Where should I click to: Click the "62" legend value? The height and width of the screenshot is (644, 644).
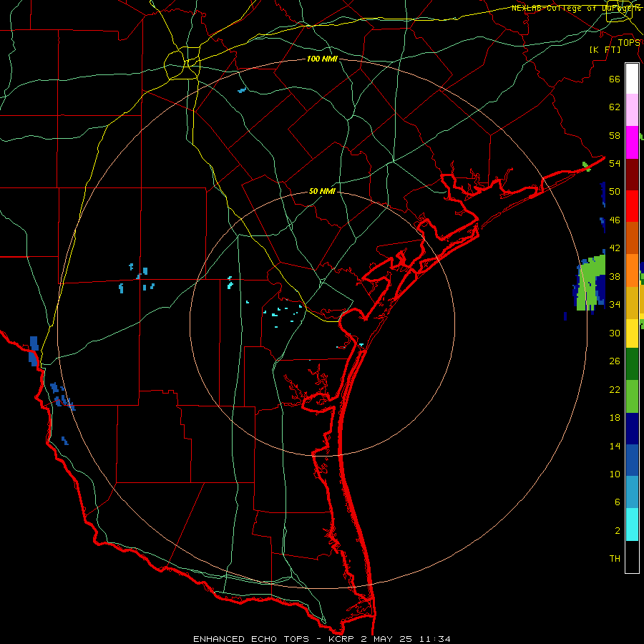coord(615,107)
